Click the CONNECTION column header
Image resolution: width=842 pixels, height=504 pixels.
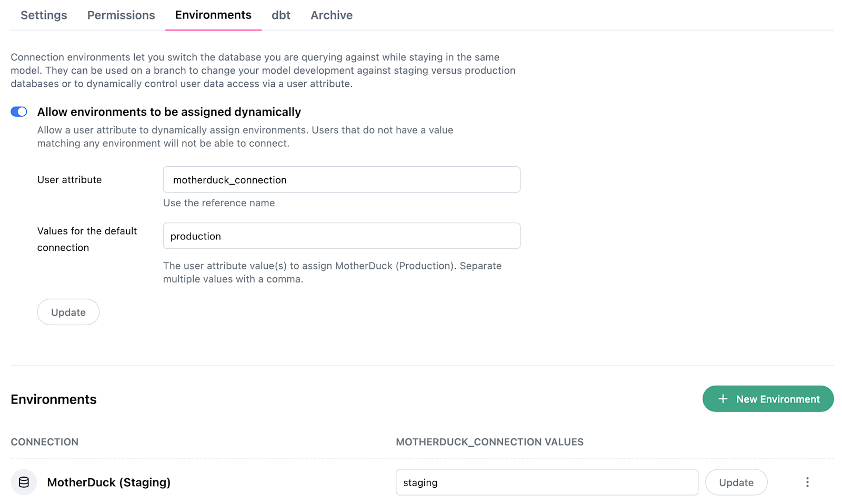(x=45, y=442)
